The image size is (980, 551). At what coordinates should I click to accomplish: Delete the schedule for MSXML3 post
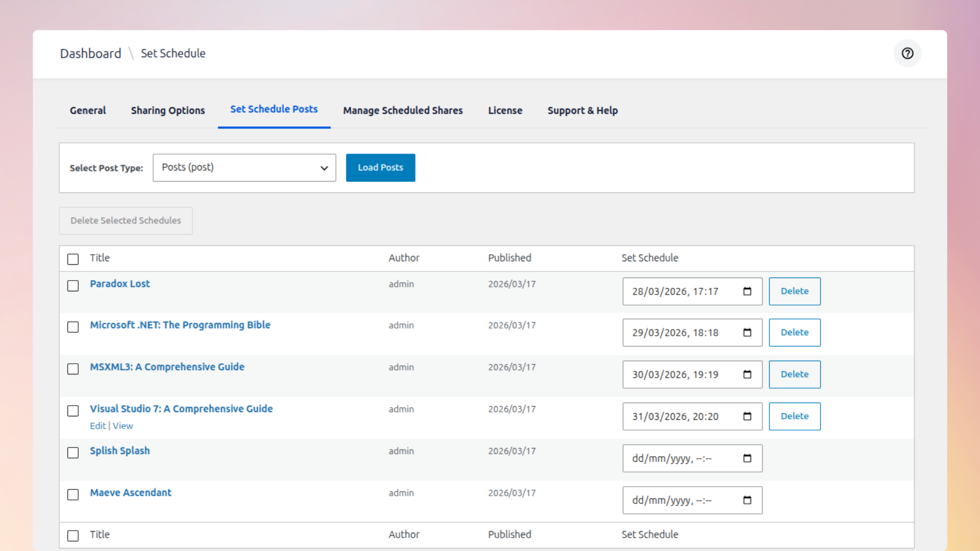(794, 374)
